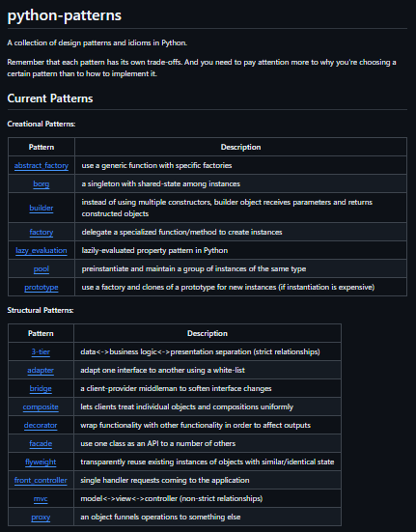Open the abstract_factory pattern link
The image size is (416, 532).
(x=42, y=165)
